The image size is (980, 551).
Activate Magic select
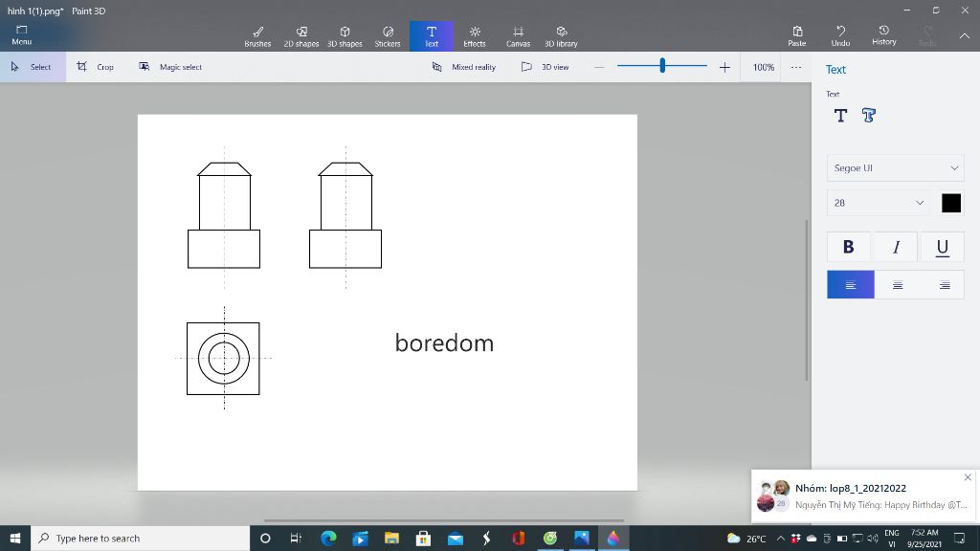(170, 67)
